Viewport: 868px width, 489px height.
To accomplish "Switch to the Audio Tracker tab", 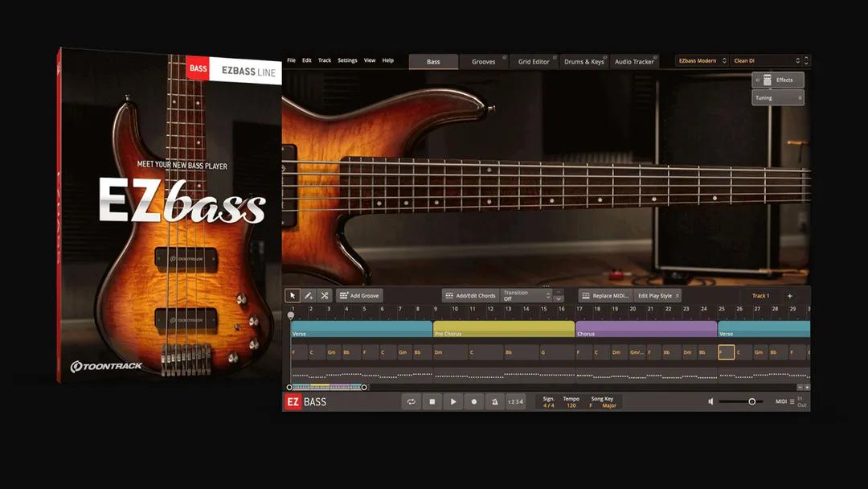I will pos(634,61).
